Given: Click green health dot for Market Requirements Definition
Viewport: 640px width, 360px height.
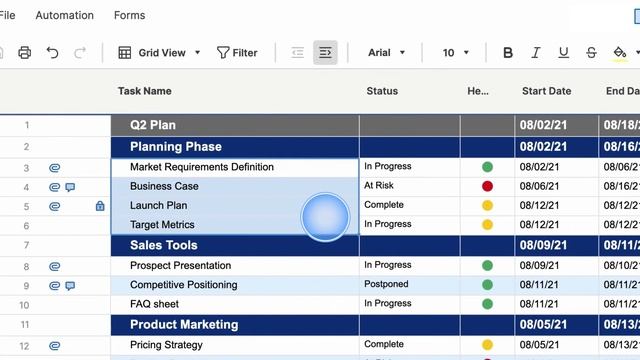Looking at the screenshot, I should (487, 167).
